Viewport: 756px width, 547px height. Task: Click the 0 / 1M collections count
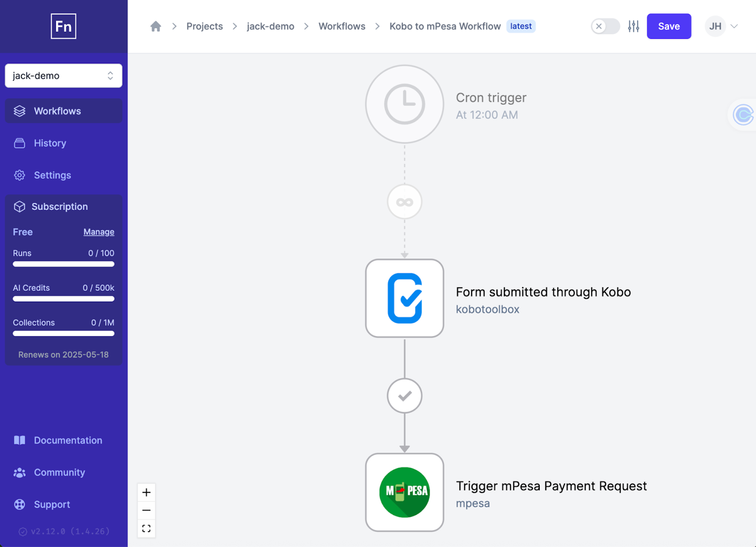pyautogui.click(x=103, y=323)
